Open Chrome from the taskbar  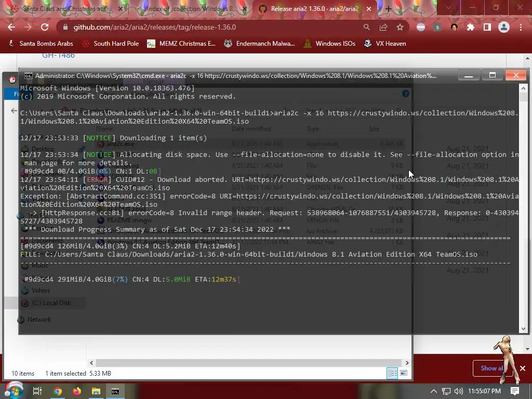click(x=58, y=391)
